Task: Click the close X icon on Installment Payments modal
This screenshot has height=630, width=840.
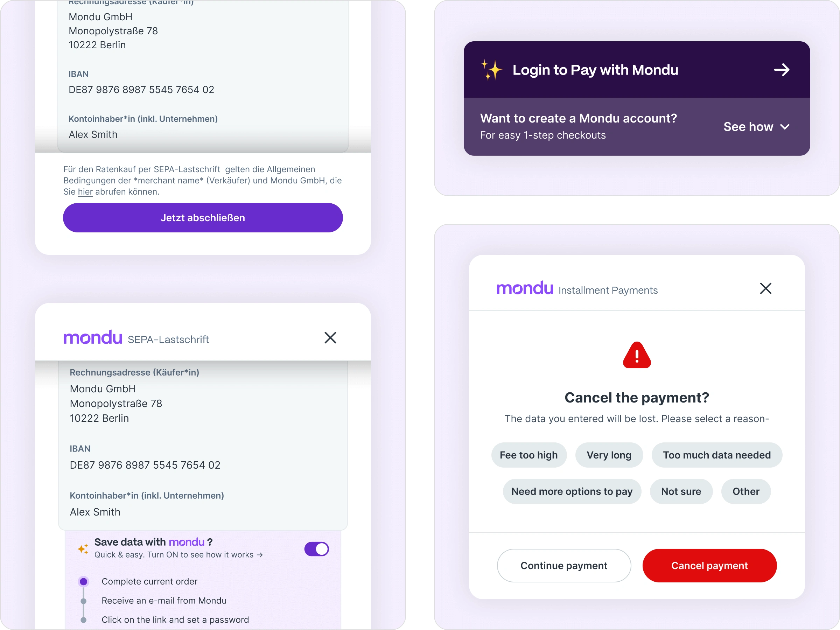Action: click(766, 288)
